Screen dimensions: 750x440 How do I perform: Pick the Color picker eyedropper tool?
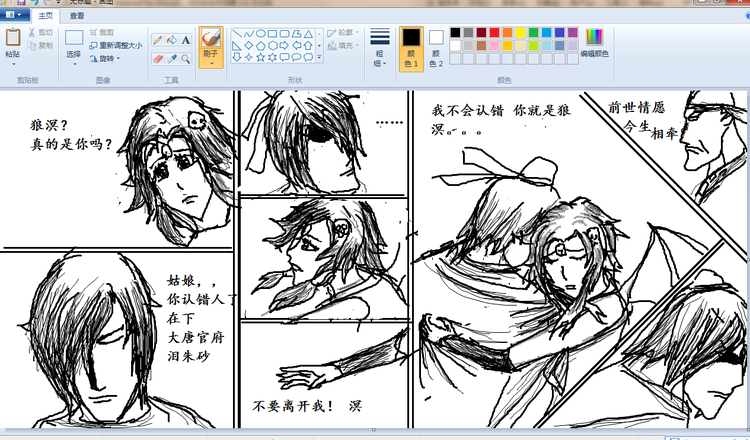click(171, 58)
